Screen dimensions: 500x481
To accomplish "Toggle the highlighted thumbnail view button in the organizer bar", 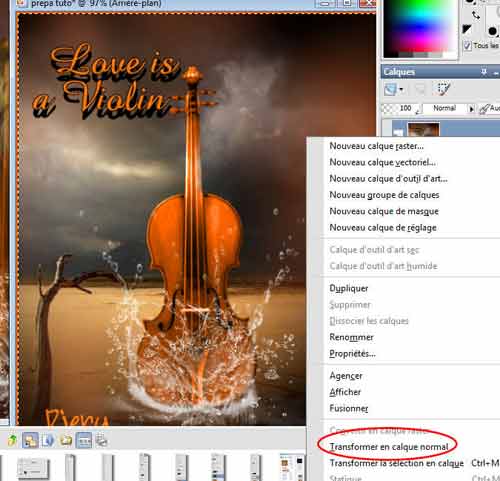I will click(84, 440).
